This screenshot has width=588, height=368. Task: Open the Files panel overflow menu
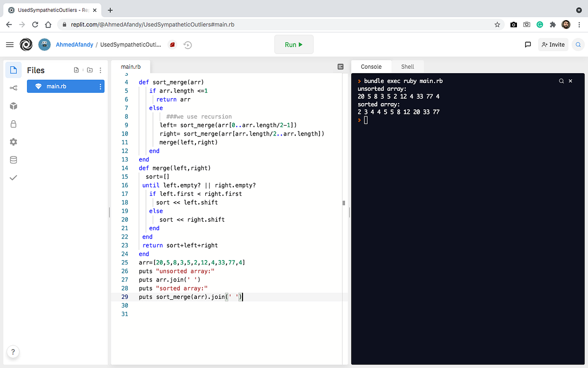coord(100,70)
